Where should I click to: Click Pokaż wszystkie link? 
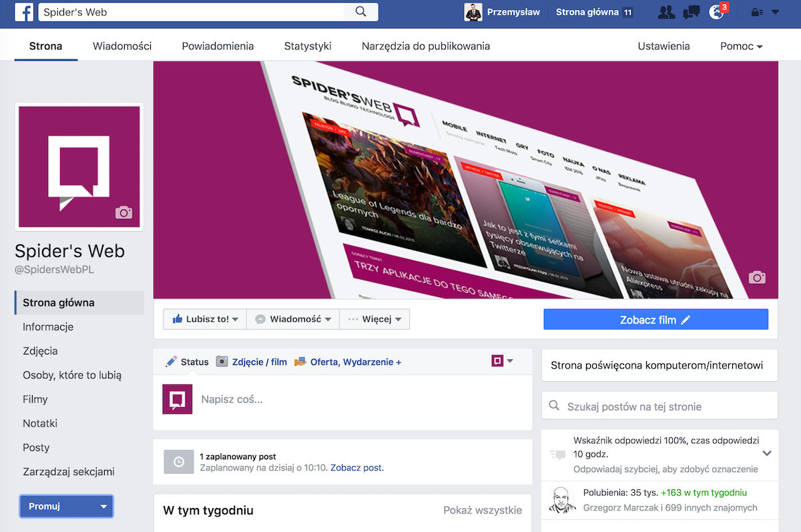[483, 510]
